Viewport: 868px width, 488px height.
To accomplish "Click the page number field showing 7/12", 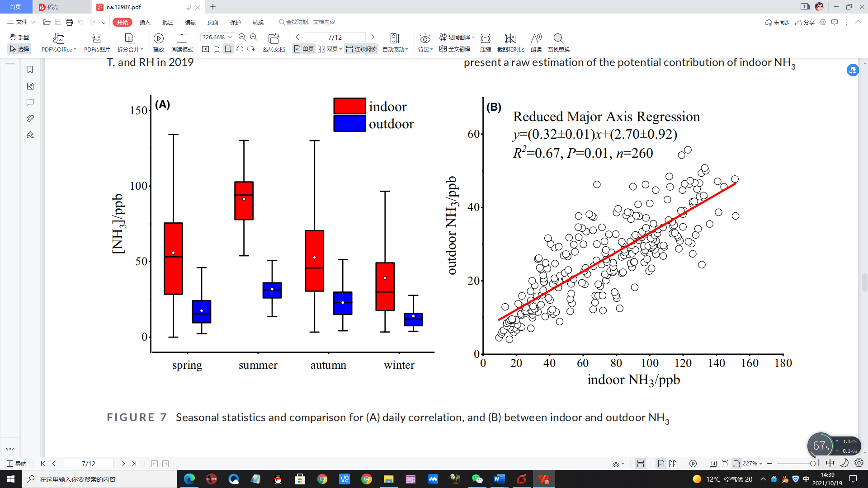I will (335, 38).
